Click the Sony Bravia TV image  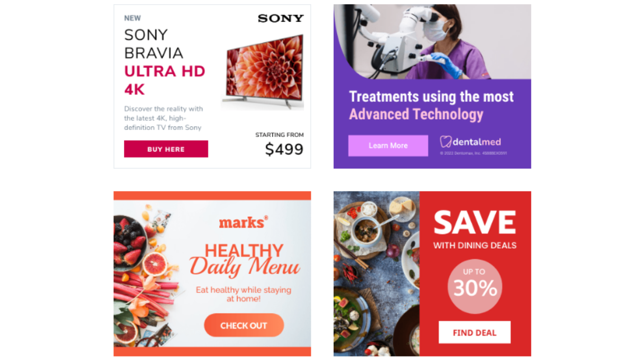[264, 71]
